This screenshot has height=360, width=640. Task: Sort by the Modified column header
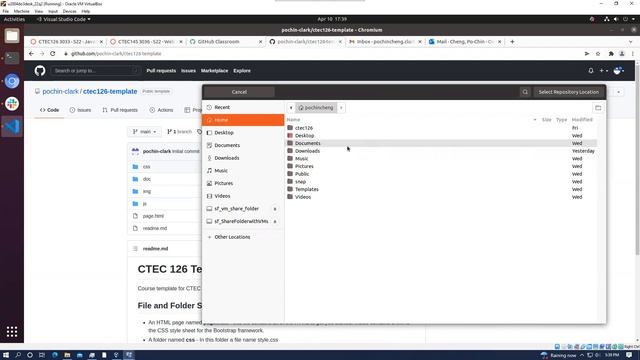[582, 120]
